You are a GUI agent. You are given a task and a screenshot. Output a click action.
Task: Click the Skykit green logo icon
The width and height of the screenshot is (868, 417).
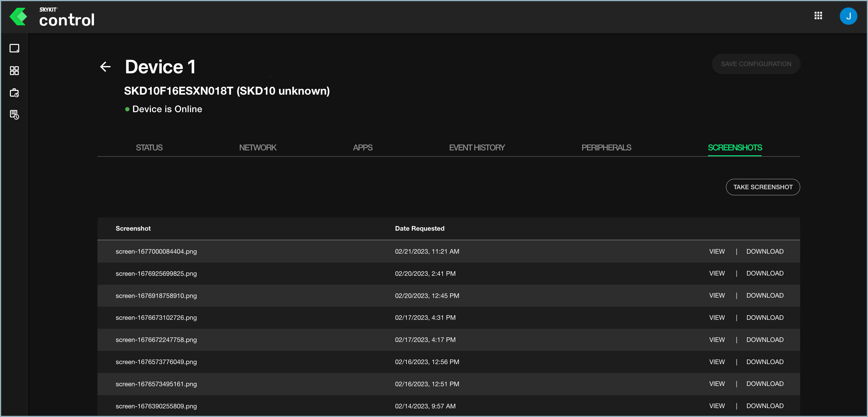18,16
